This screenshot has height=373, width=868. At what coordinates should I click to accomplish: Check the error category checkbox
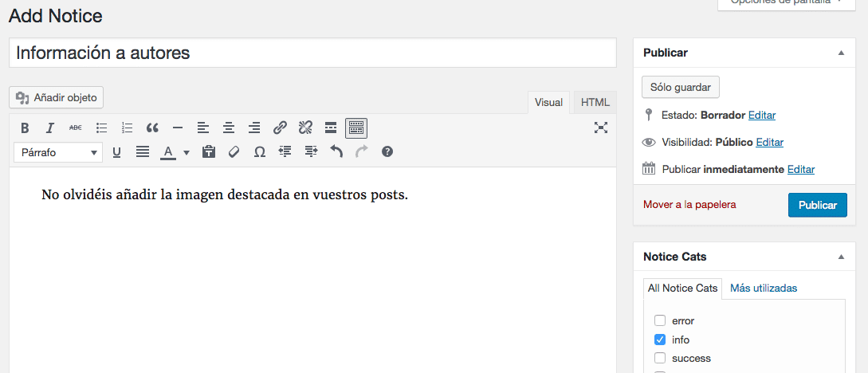[660, 320]
